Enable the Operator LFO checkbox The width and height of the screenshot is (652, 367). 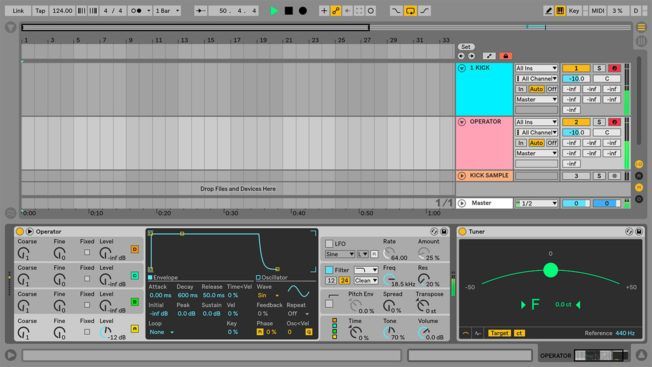329,244
